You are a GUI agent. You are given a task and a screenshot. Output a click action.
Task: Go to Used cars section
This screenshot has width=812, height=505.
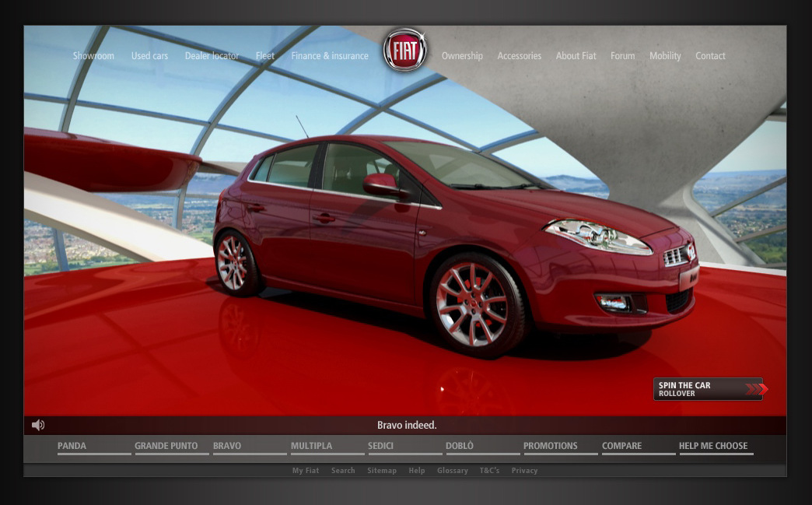click(x=149, y=55)
